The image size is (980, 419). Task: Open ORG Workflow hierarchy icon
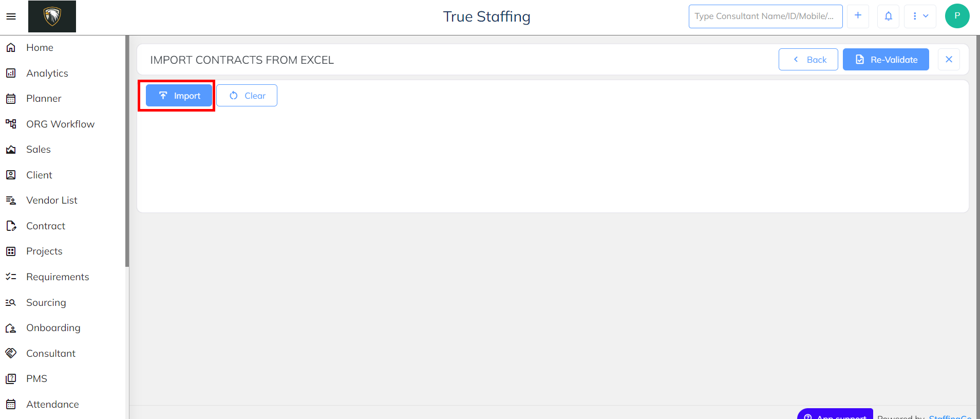tap(11, 124)
